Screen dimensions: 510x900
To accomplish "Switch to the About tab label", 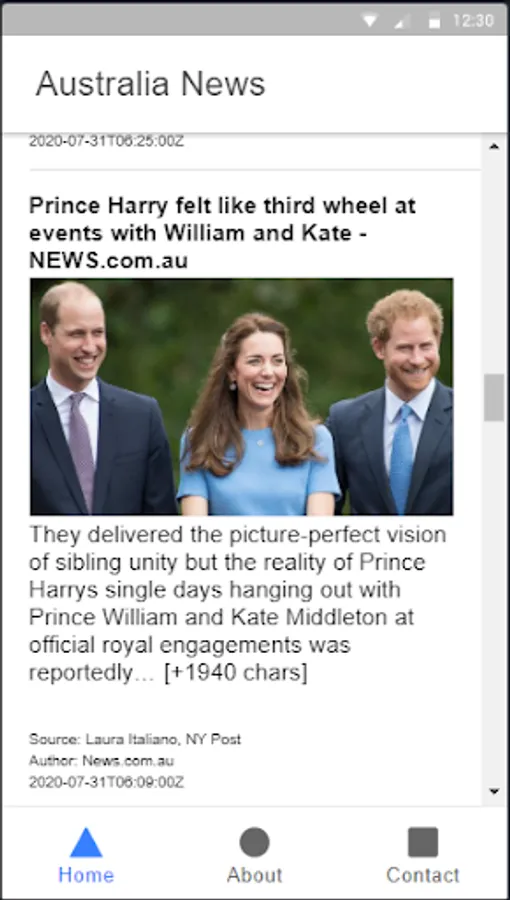I will pos(254,875).
